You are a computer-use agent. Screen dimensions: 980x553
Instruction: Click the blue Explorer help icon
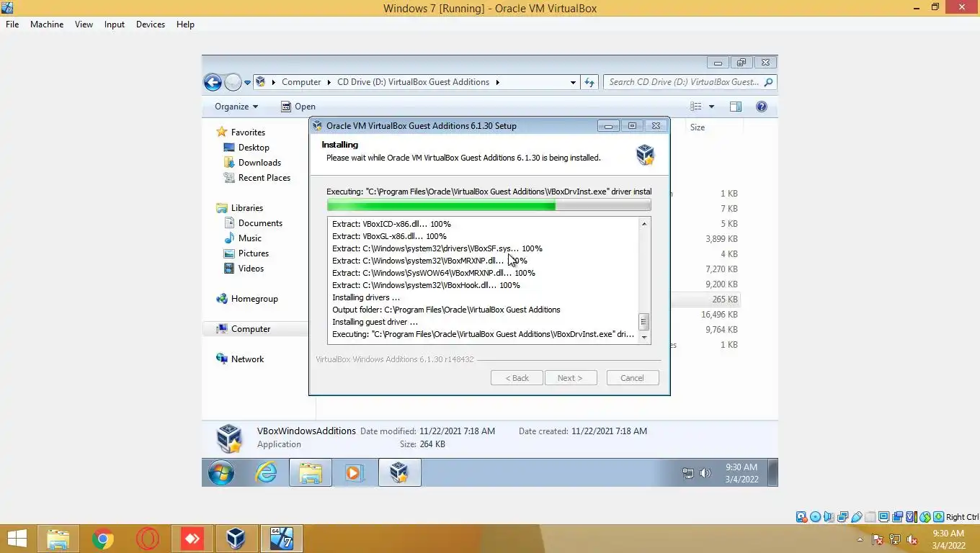[761, 107]
